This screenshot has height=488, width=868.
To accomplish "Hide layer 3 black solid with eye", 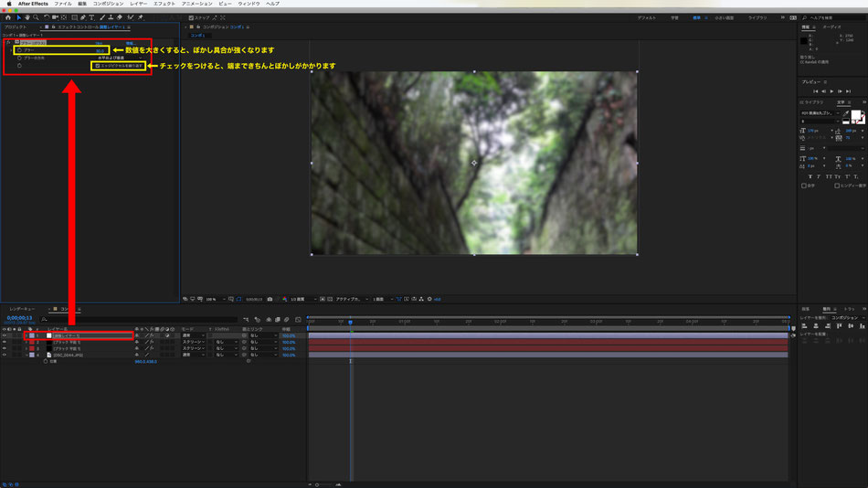I will point(5,348).
